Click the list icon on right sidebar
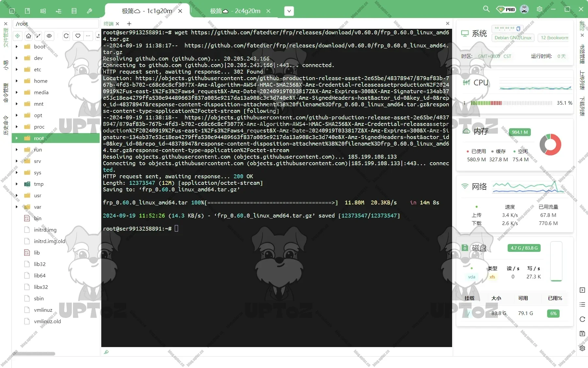Screen dimensions: 588x368 [582, 305]
